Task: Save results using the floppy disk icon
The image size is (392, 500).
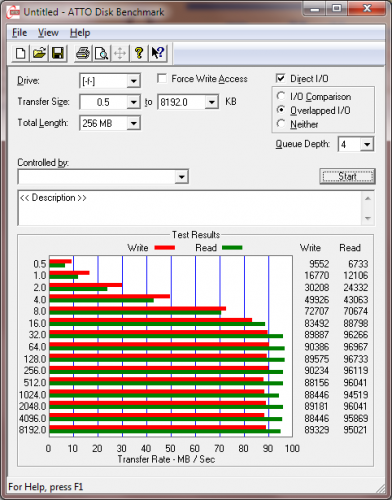Action: click(x=58, y=53)
